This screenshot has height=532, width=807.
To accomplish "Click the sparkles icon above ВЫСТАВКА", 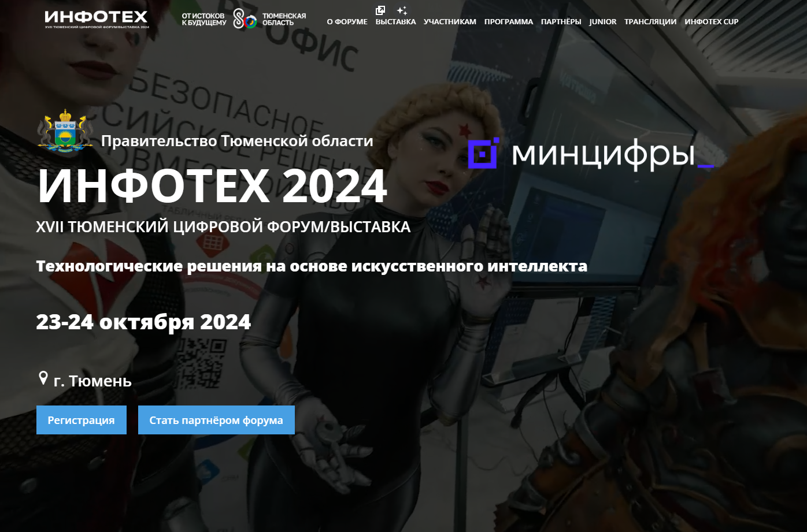I will 402,10.
